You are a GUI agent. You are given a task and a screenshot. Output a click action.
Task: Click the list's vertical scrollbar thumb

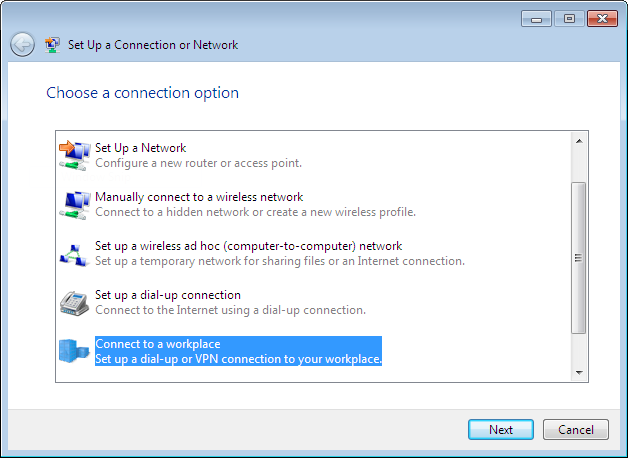[x=577, y=257]
